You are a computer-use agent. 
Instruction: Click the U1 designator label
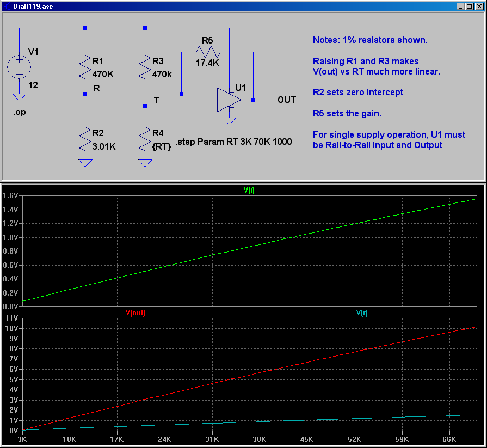click(x=241, y=88)
